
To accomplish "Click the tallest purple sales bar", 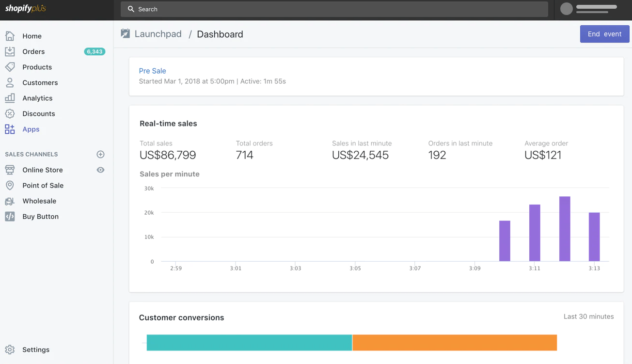I will [x=564, y=229].
